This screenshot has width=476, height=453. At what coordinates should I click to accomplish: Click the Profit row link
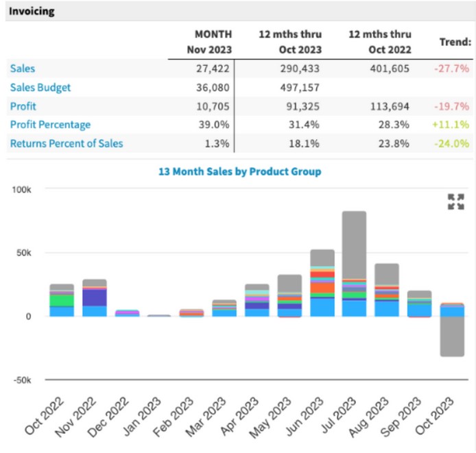23,106
